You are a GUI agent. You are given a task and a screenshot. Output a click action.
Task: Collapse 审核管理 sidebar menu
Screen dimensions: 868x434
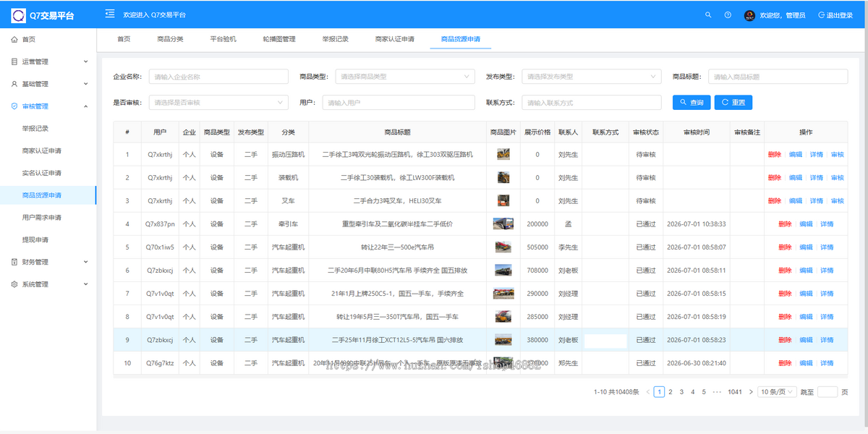point(48,106)
